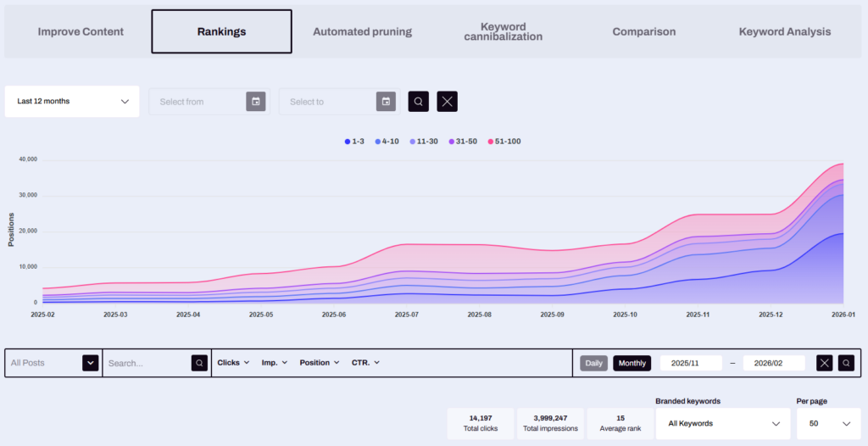Select the Monthly view button
This screenshot has height=446, width=868.
click(x=632, y=363)
